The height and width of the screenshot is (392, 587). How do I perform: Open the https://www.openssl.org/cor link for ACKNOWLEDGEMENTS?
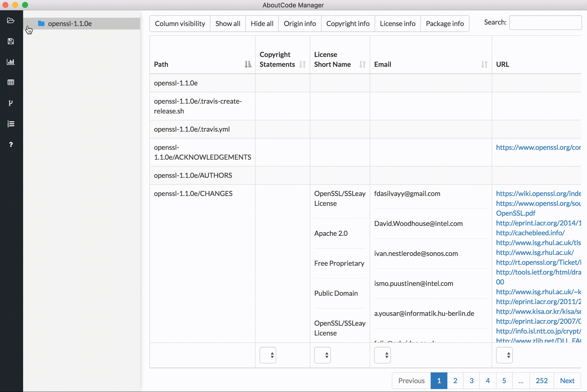click(x=539, y=148)
